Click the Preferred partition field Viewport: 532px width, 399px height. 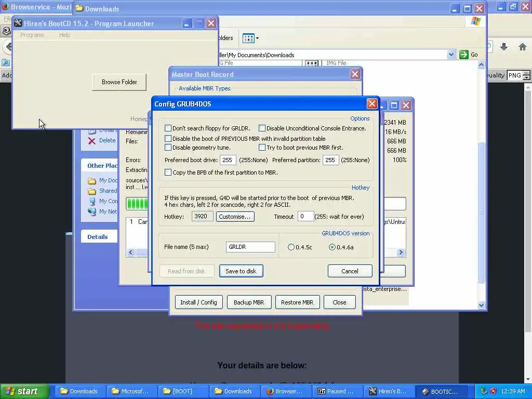tap(330, 160)
